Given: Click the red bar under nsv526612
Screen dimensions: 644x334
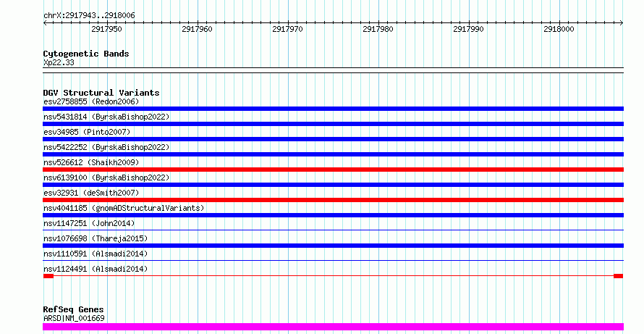Looking at the screenshot, I should (333, 170).
